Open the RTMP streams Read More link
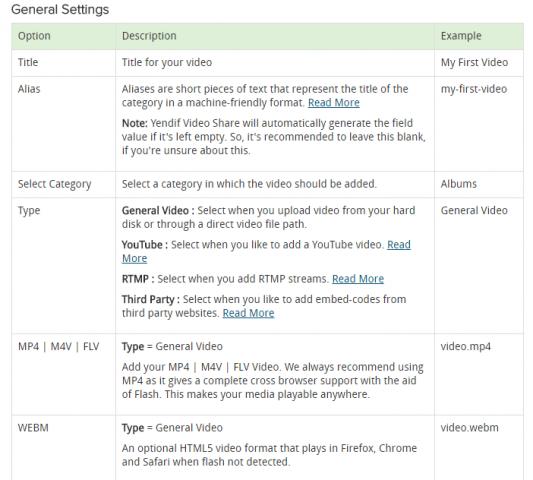Screen dimensions: 533x480 (x=358, y=279)
